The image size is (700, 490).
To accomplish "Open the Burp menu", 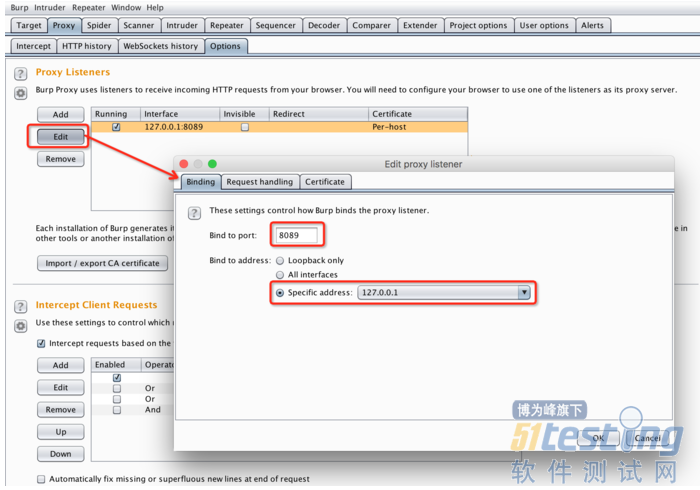I will point(19,8).
